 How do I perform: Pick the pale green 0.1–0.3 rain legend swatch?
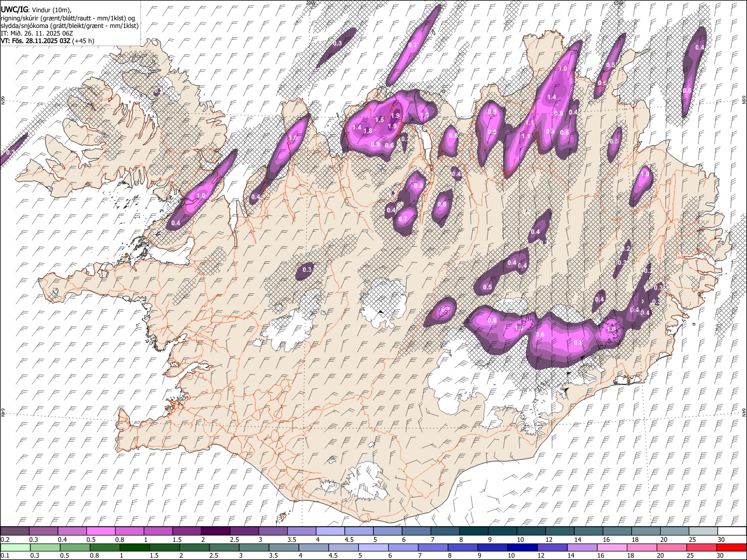[x=15, y=547]
